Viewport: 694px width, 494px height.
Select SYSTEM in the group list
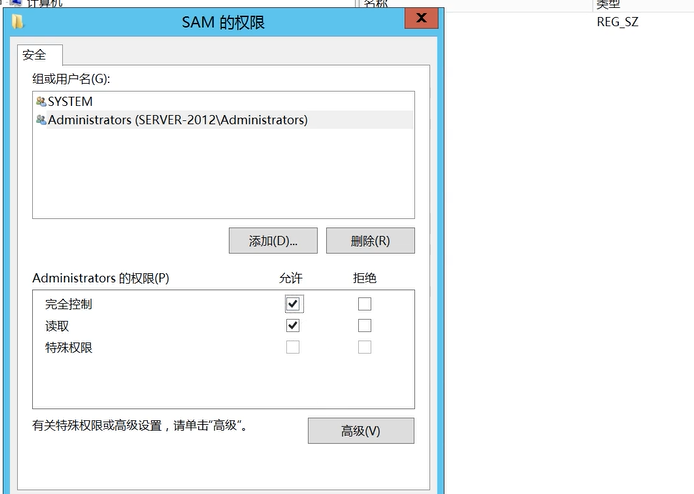click(x=70, y=101)
